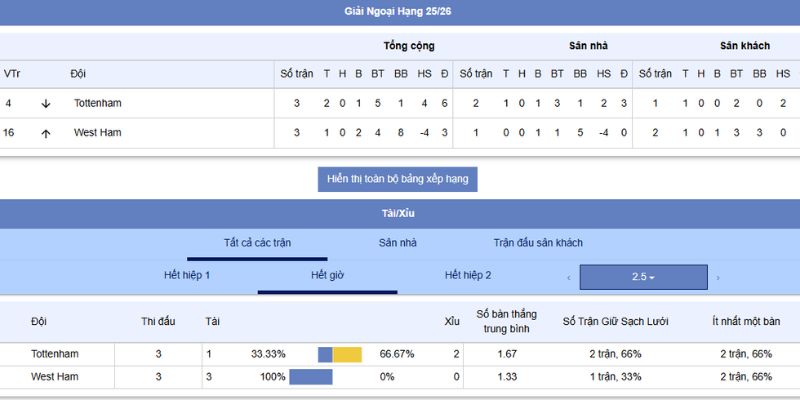Click Tottenham's down arrow rank icon
Image resolution: width=800 pixels, height=400 pixels.
click(x=45, y=103)
